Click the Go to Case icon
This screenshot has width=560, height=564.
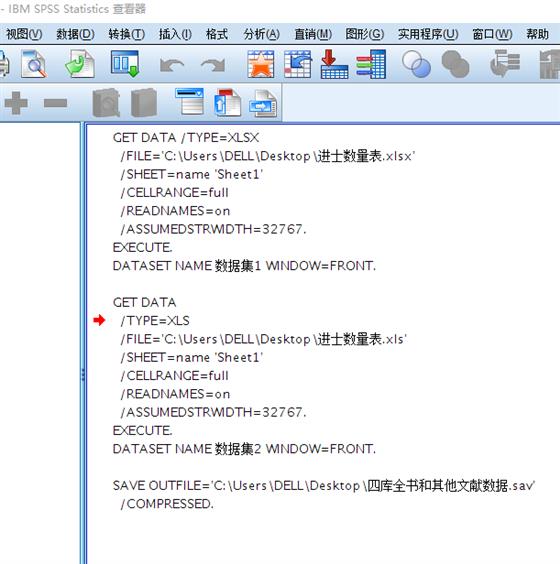pyautogui.click(x=297, y=64)
